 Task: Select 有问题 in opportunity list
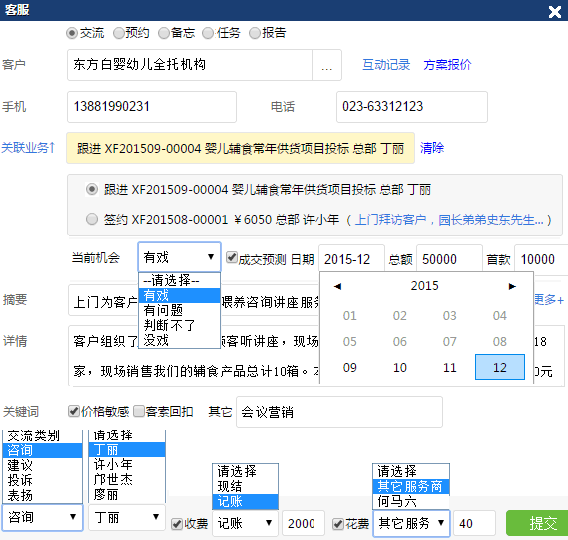(x=179, y=310)
